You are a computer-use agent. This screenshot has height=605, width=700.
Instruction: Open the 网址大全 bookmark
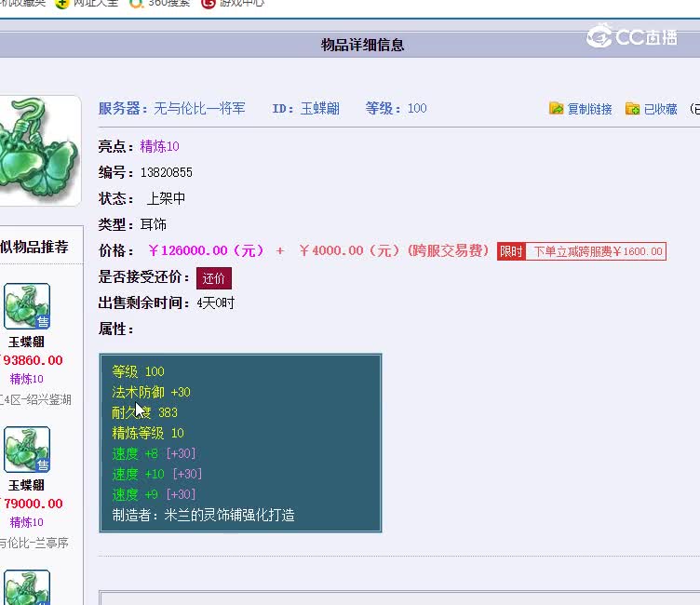point(96,3)
